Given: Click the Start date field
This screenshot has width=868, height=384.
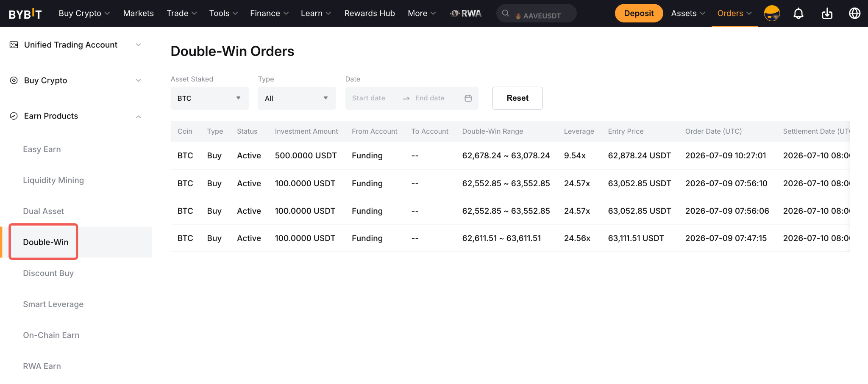Looking at the screenshot, I should (369, 98).
